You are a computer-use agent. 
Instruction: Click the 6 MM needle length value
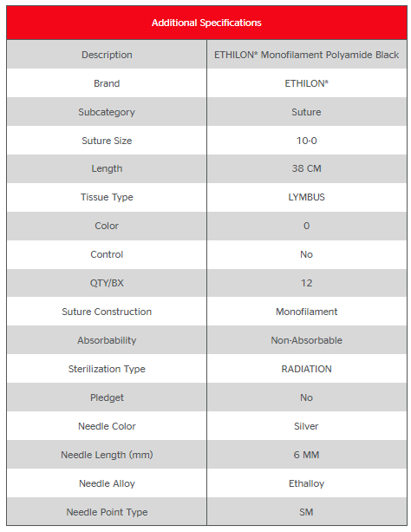pos(306,455)
